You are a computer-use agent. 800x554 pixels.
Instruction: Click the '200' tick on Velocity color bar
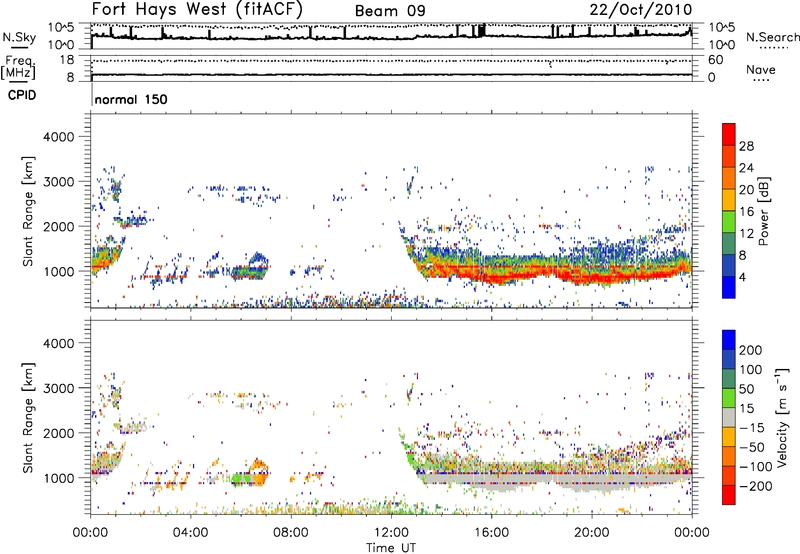click(751, 350)
